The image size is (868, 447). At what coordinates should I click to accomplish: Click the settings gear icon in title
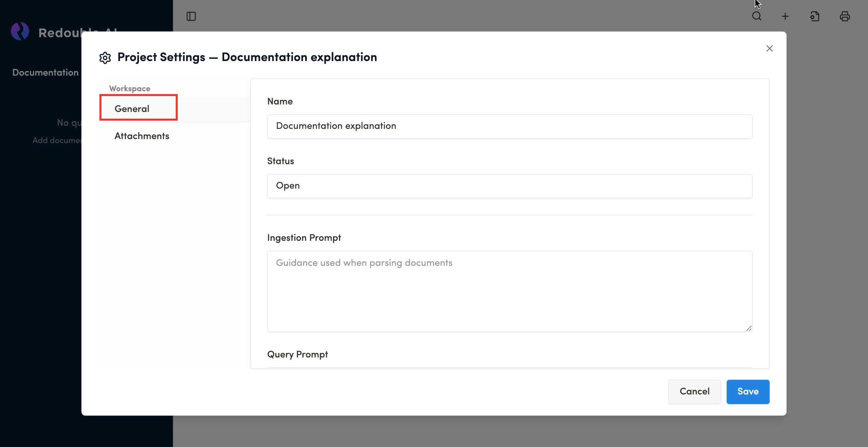click(105, 58)
